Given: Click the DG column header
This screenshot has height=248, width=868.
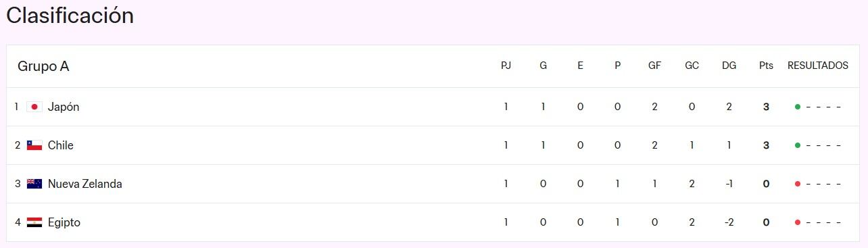Looking at the screenshot, I should click(729, 66).
